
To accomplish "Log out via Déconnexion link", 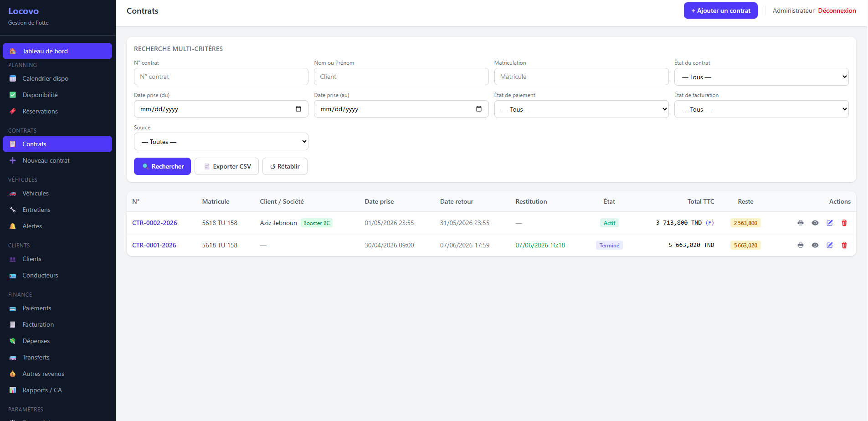I will [x=837, y=10].
